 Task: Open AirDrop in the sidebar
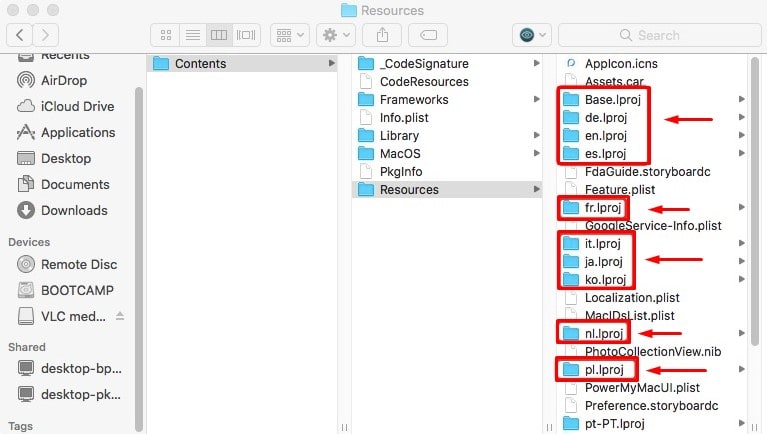click(x=64, y=80)
